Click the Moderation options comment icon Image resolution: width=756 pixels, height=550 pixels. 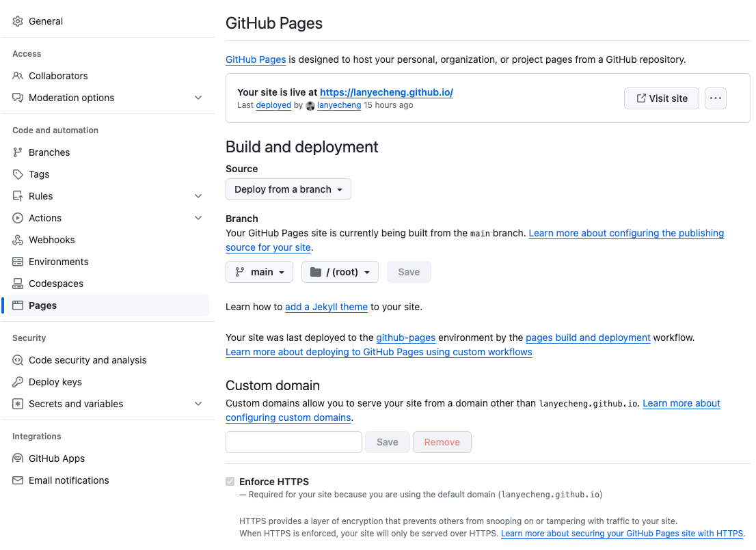coord(18,98)
